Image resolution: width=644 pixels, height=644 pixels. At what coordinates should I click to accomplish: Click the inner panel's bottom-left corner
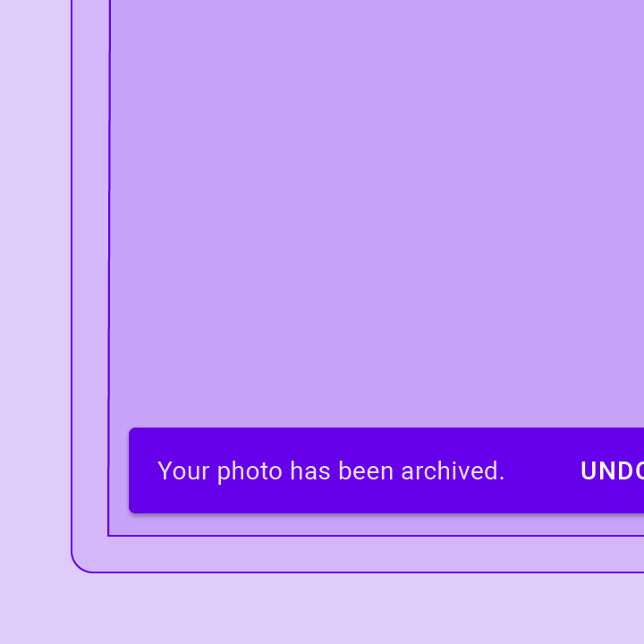pyautogui.click(x=109, y=536)
